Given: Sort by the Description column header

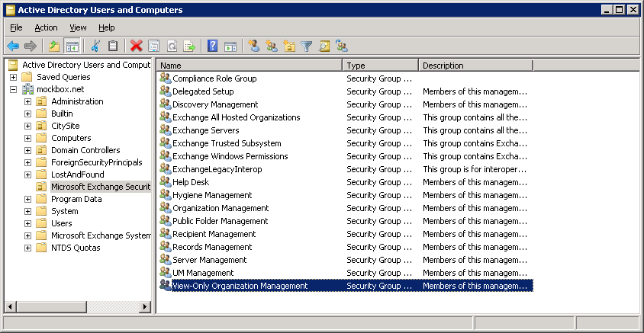Looking at the screenshot, I should point(475,66).
